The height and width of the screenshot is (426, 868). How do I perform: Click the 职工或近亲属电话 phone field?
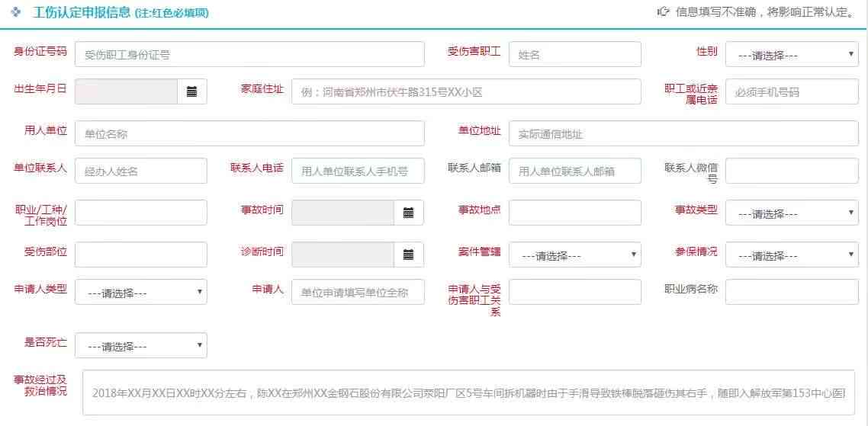(792, 92)
